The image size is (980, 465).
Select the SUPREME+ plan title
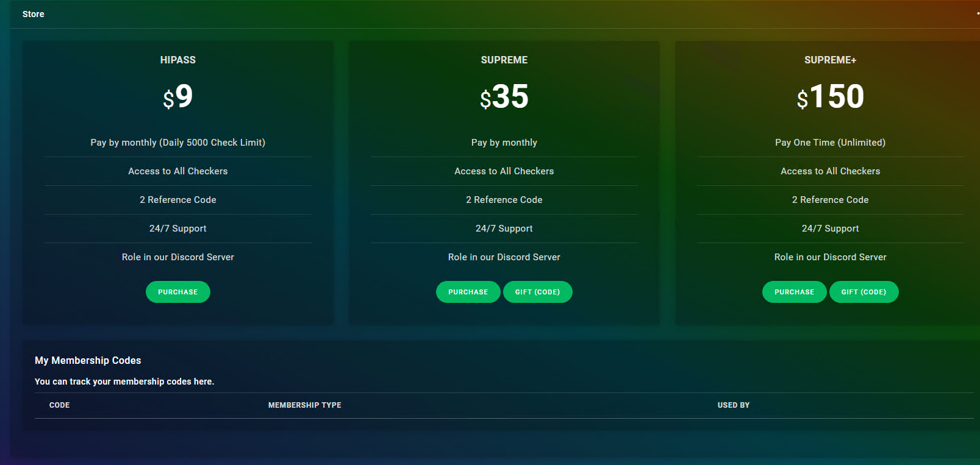tap(831, 60)
